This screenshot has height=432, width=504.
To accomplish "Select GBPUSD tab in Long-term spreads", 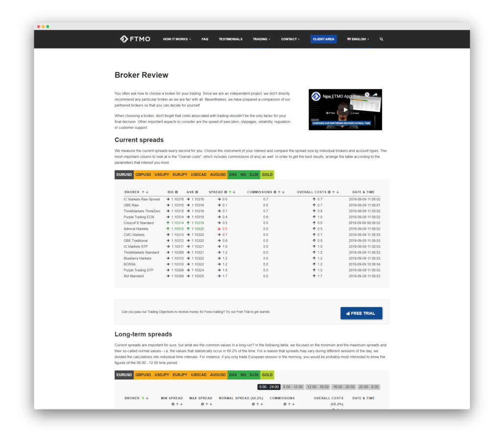I will [143, 375].
